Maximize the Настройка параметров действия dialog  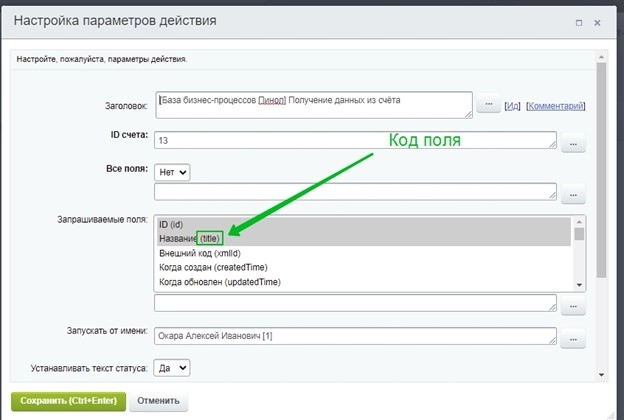tap(577, 21)
